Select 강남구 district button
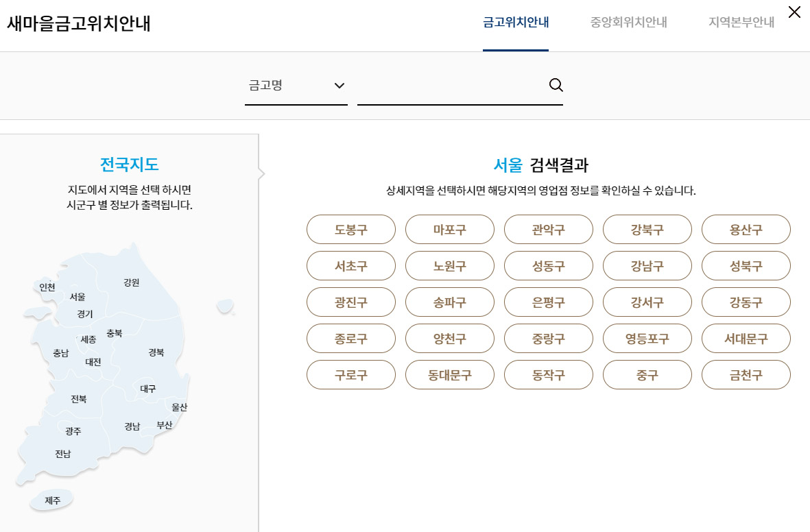Image resolution: width=810 pixels, height=532 pixels. click(647, 265)
